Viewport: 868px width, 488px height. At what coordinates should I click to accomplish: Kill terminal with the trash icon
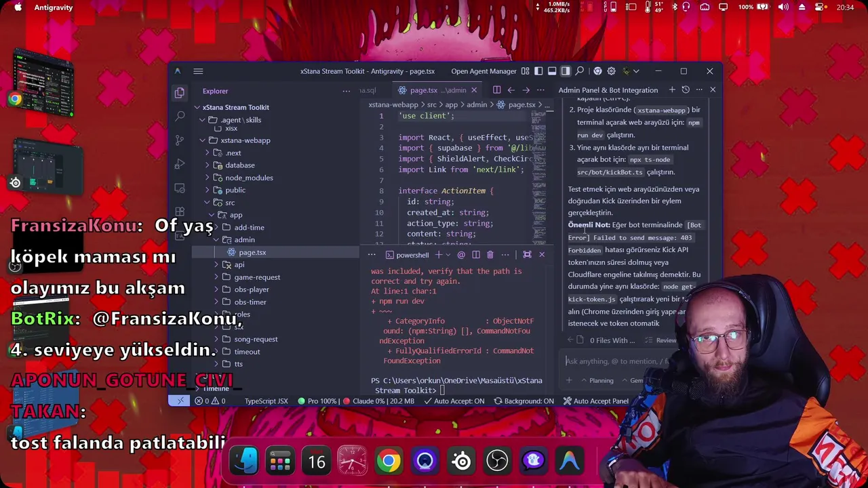[490, 255]
